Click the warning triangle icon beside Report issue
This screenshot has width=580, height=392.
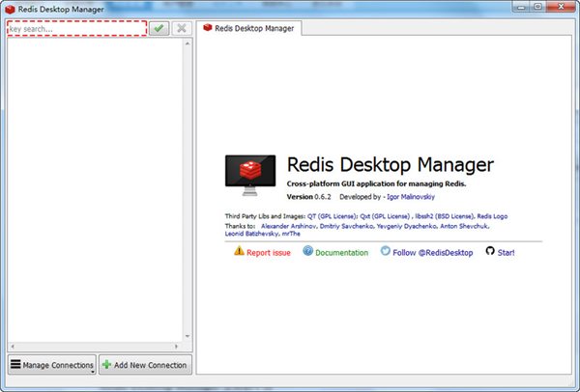pyautogui.click(x=239, y=251)
